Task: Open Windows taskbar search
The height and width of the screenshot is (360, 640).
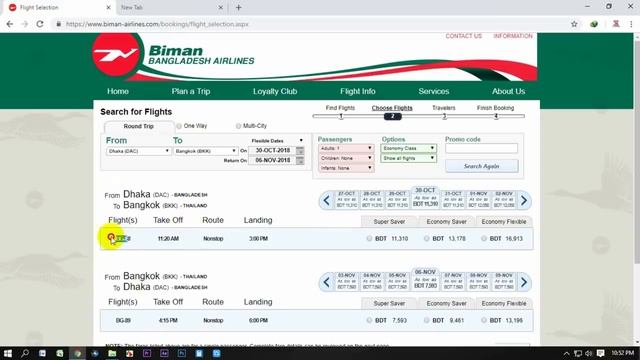Action: (25, 353)
